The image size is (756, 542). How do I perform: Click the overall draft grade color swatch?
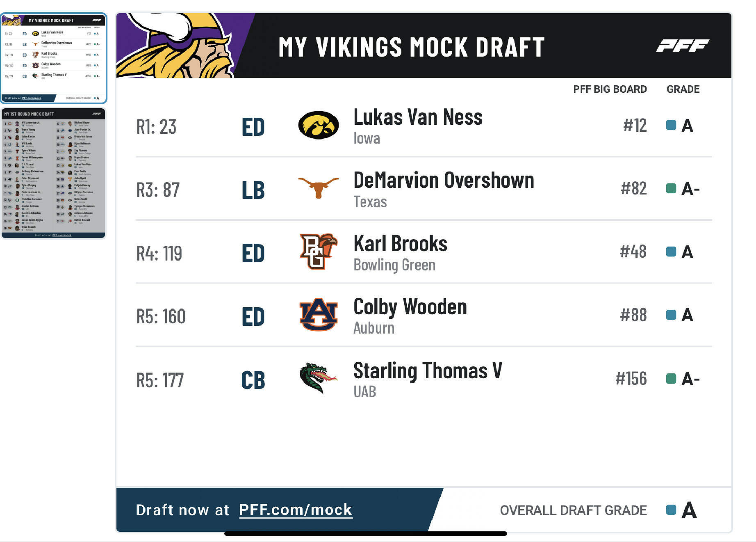671,510
